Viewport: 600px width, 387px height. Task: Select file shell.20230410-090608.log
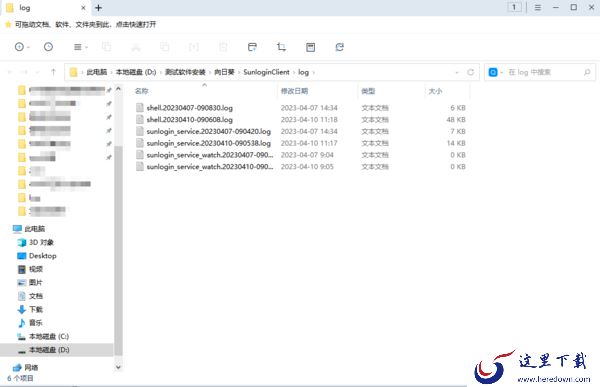point(189,119)
